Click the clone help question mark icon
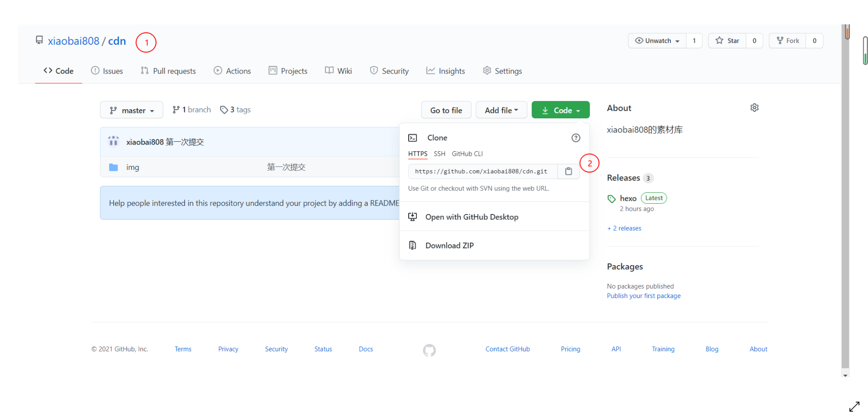This screenshot has height=420, width=868. tap(575, 138)
